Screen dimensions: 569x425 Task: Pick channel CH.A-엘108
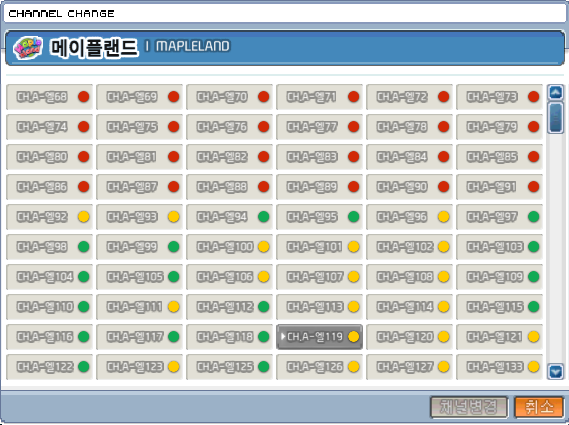click(x=409, y=277)
